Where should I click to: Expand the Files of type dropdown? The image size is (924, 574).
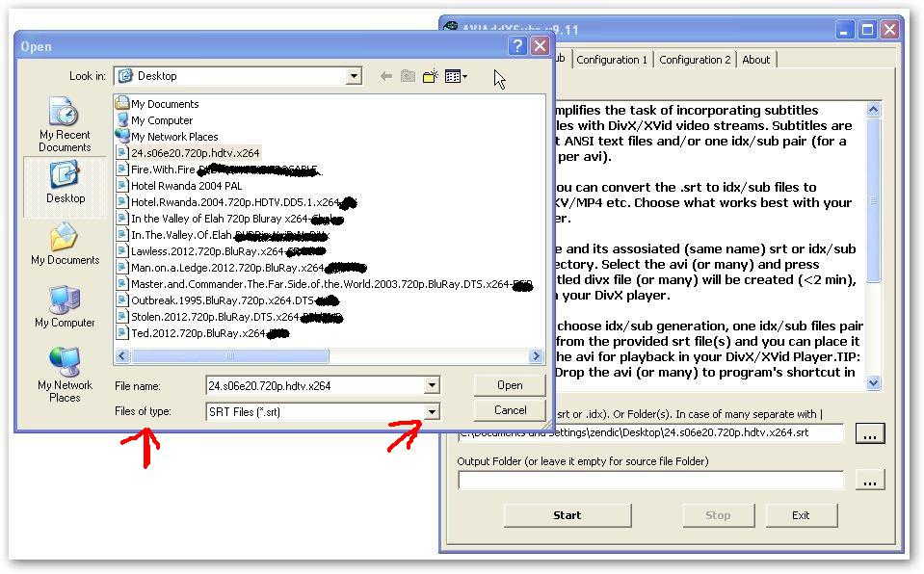[x=432, y=411]
